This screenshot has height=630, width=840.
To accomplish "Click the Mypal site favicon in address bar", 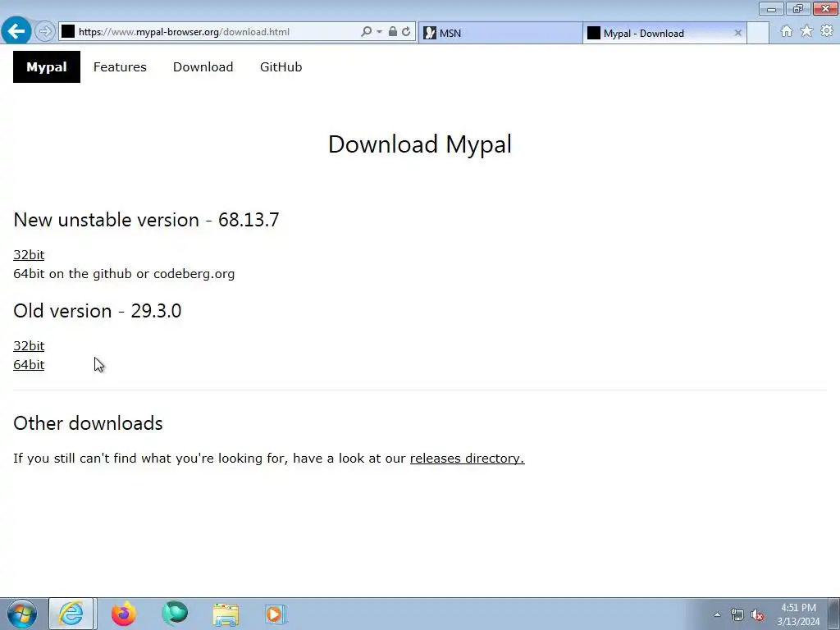I will (x=68, y=32).
